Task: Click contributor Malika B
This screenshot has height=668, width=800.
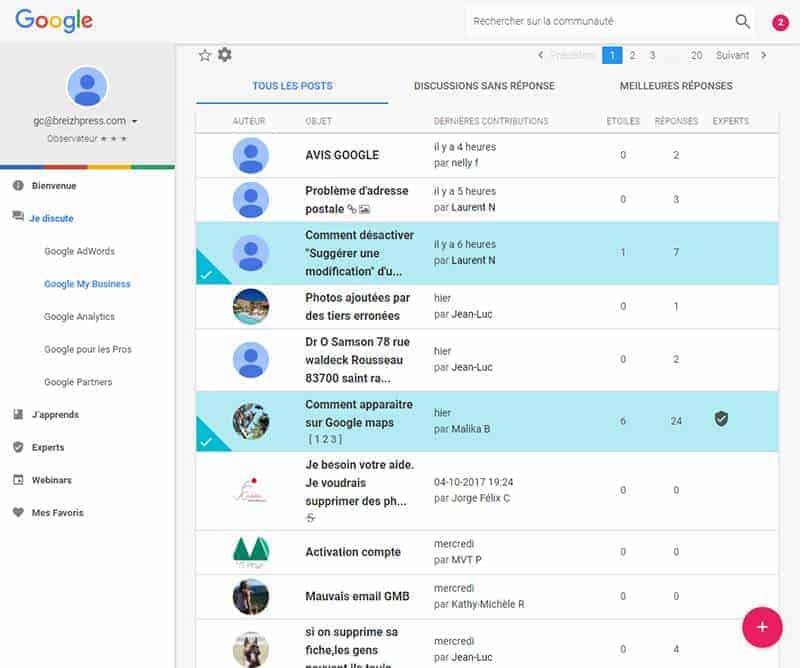Action: (470, 429)
